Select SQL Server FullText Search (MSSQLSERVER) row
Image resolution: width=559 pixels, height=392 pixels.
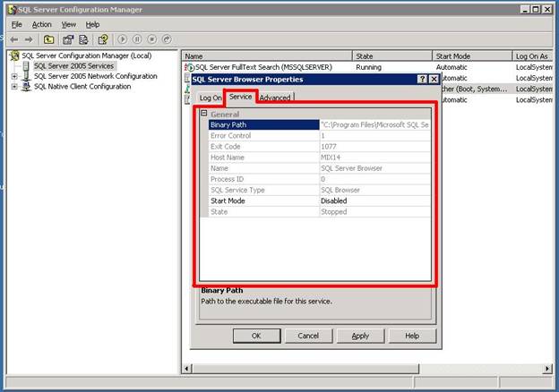367,67
